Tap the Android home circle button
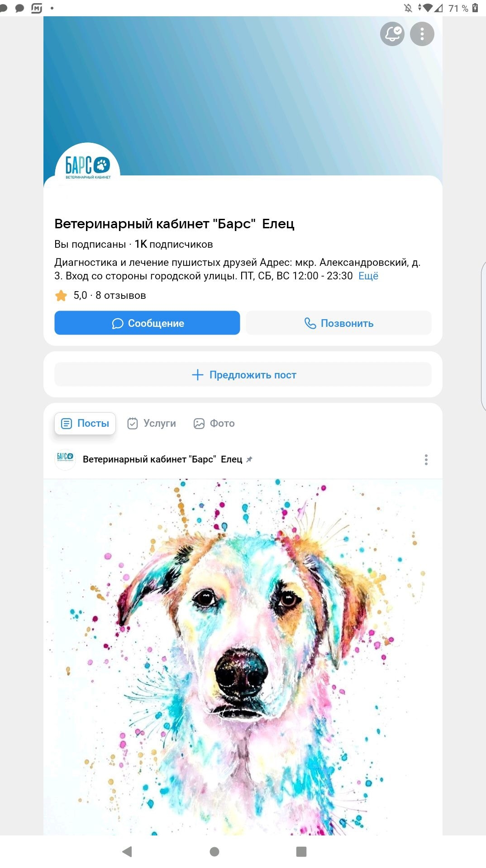 point(214,852)
